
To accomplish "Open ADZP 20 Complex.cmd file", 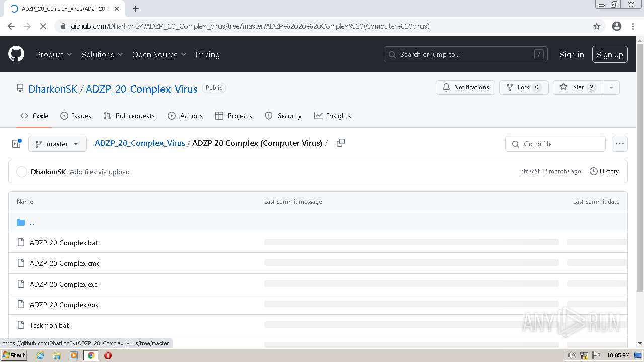I will pyautogui.click(x=65, y=263).
